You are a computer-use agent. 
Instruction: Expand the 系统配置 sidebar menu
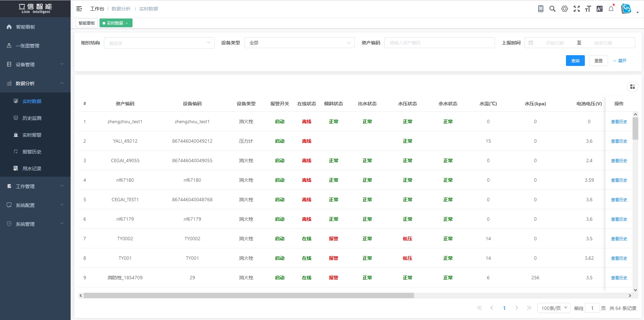pyautogui.click(x=35, y=205)
